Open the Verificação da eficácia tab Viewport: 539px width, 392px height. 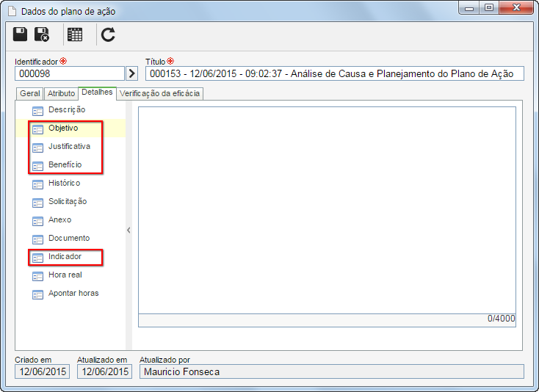point(160,93)
